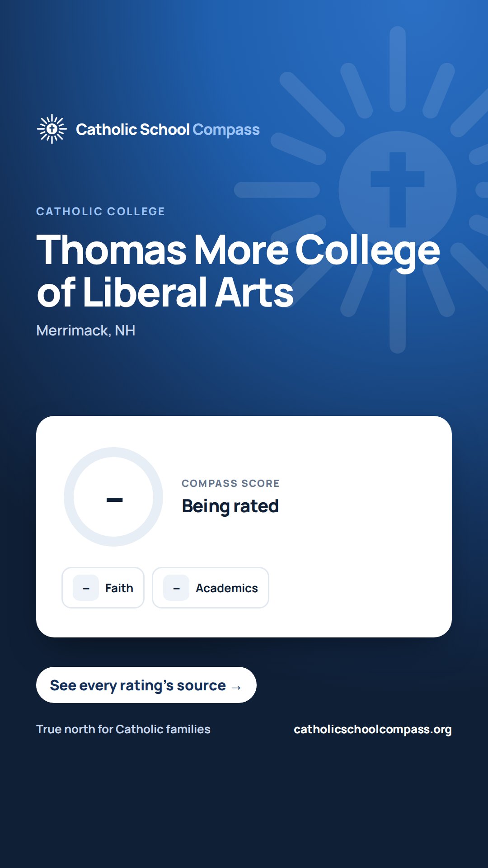
Task: Click the circular Compass Score ring
Action: coord(113,497)
